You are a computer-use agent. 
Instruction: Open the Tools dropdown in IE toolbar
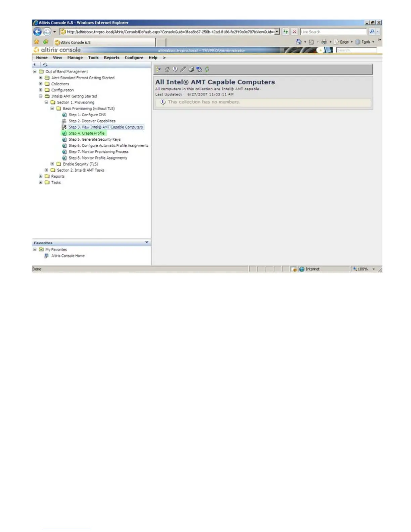point(365,42)
